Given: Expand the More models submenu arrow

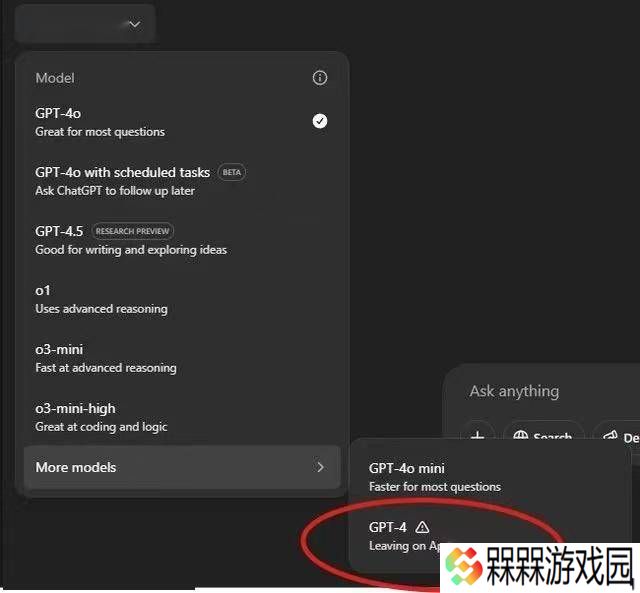Looking at the screenshot, I should 320,467.
